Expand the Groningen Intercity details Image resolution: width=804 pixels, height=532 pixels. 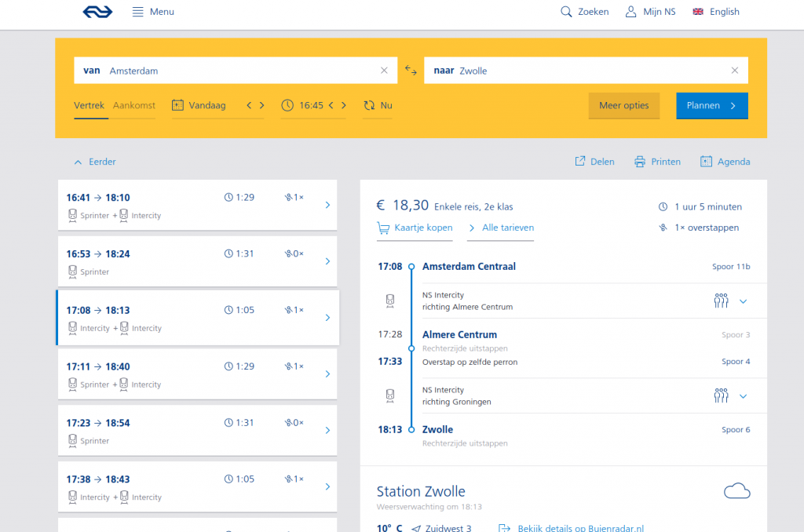[743, 396]
